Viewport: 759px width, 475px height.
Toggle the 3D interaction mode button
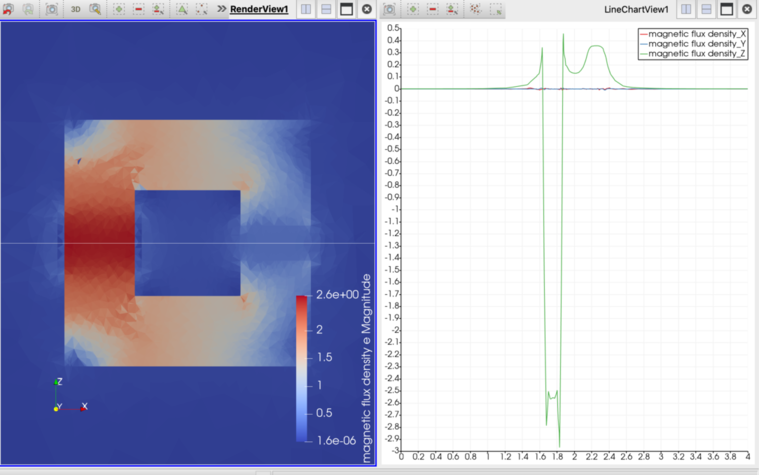coord(76,9)
